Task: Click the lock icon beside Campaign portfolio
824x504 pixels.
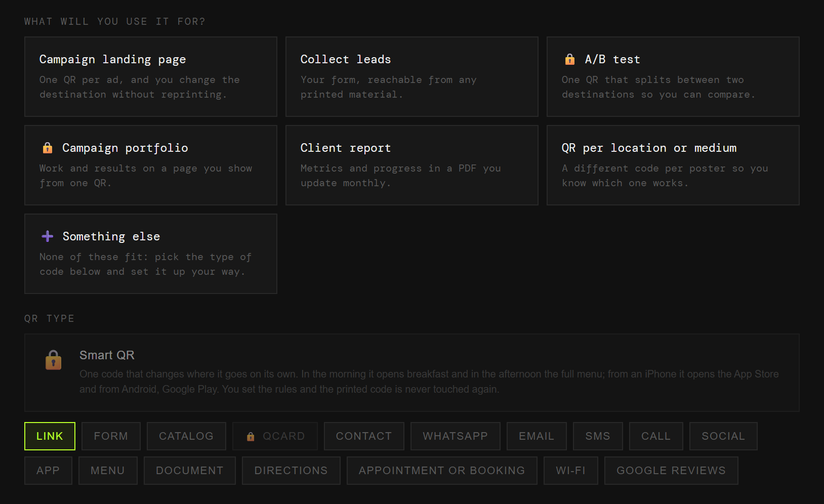Action: pyautogui.click(x=48, y=148)
